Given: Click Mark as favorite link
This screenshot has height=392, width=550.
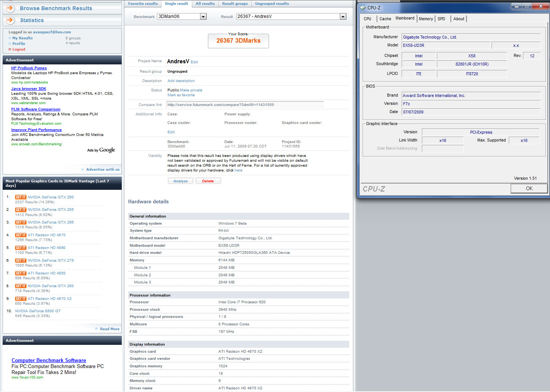Looking at the screenshot, I should coord(181,95).
